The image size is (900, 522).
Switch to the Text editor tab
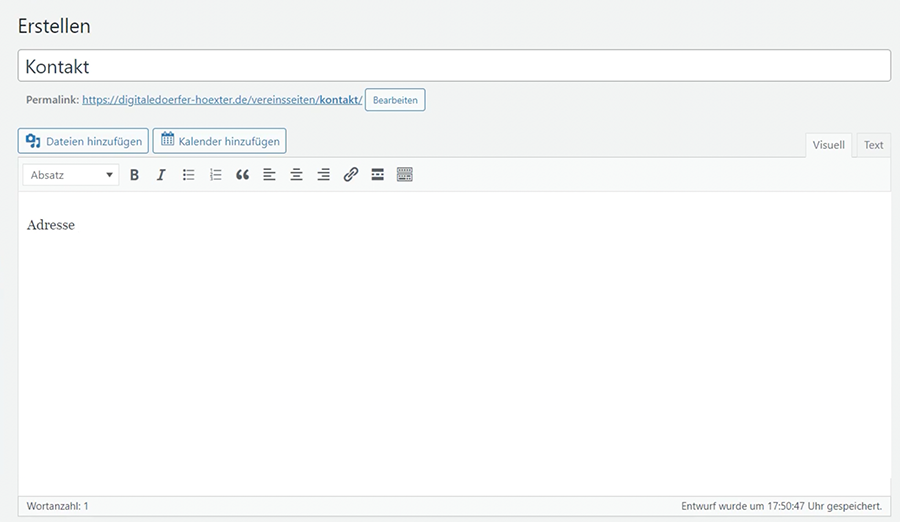tap(873, 145)
